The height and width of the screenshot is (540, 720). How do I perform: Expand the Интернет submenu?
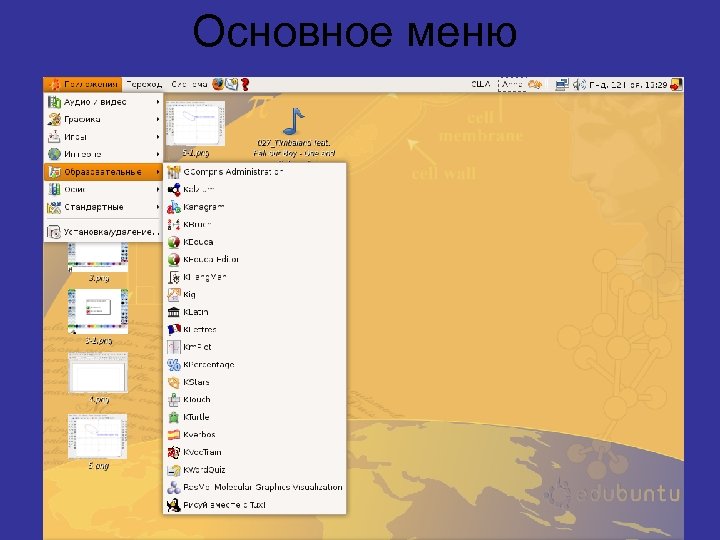coord(103,154)
